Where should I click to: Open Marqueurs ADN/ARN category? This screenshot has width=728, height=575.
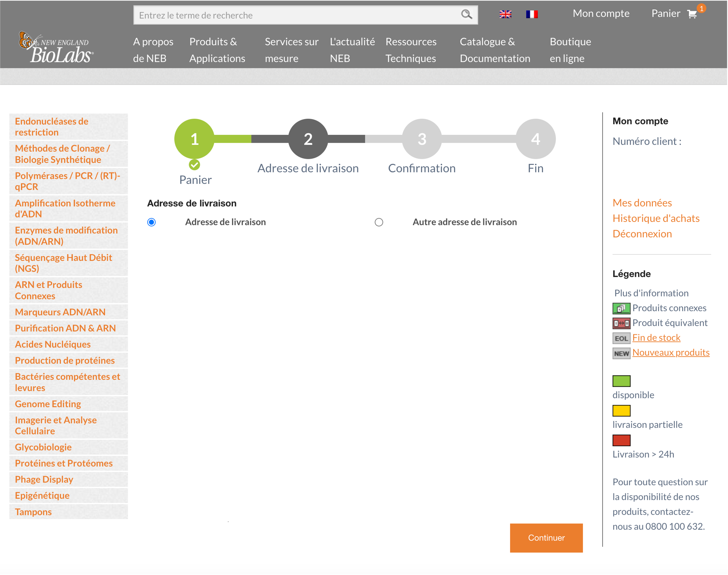pyautogui.click(x=68, y=312)
